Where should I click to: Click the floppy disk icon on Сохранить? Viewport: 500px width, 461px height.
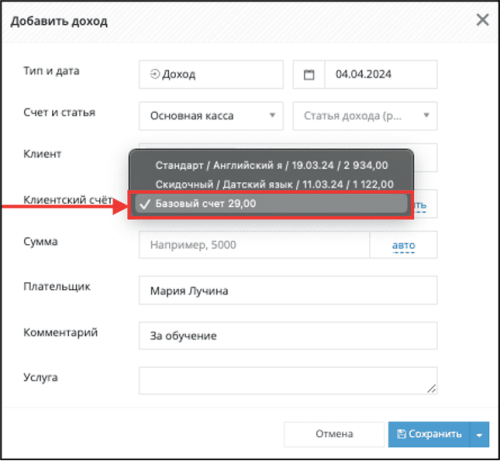click(402, 434)
